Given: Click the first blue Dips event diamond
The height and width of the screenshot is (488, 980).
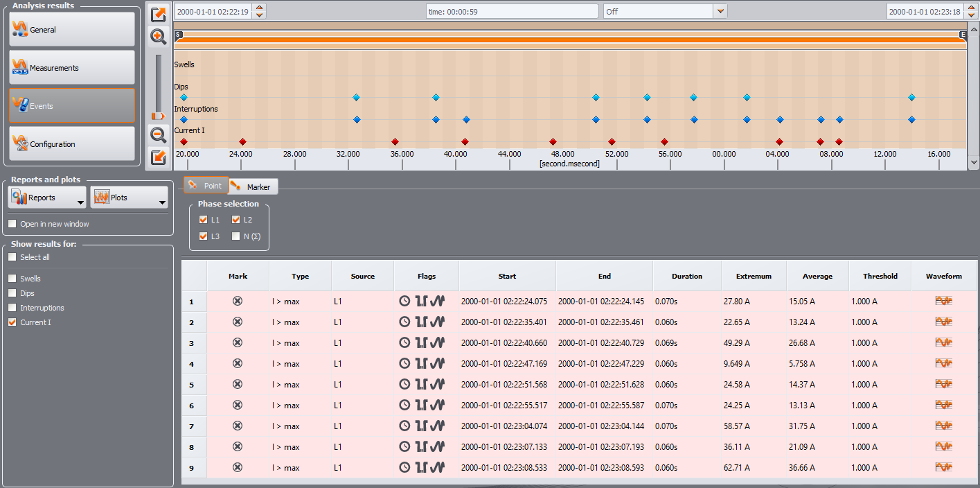Looking at the screenshot, I should pyautogui.click(x=184, y=97).
